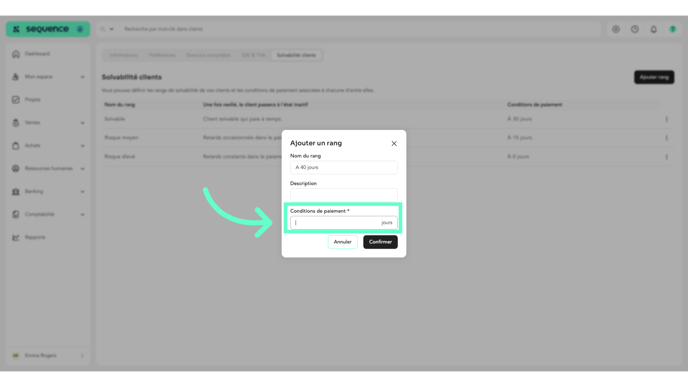
Task: Click the 'À 30 jours' payment condition
Action: 520,119
